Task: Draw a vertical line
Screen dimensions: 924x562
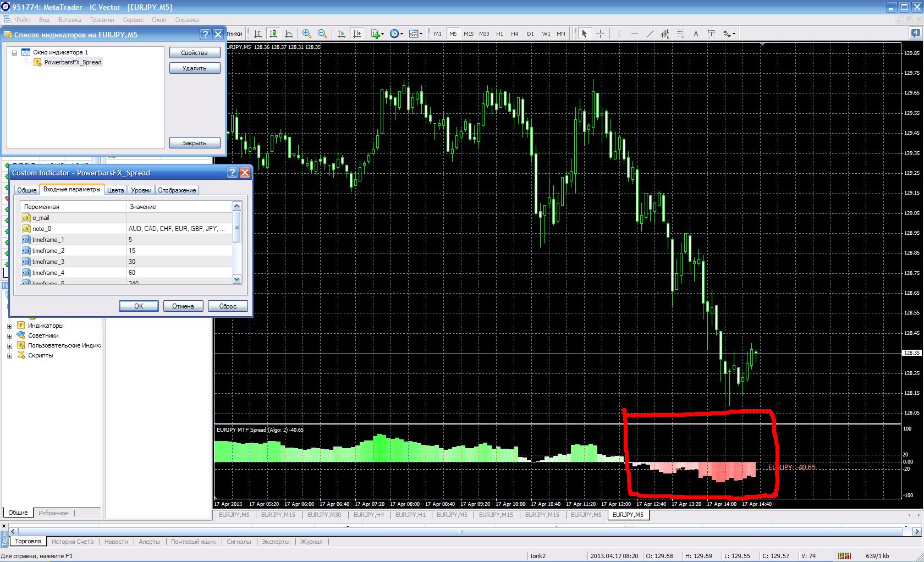Action: [x=619, y=34]
